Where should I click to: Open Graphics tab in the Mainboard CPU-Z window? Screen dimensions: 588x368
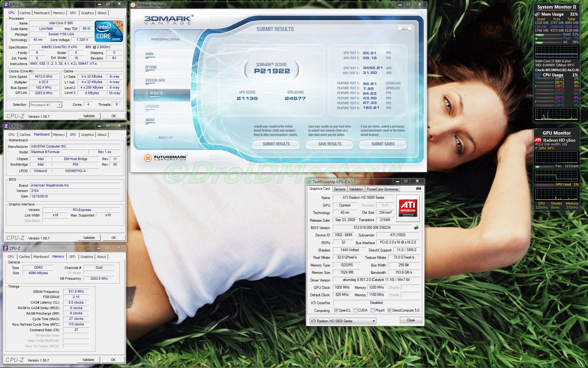pyautogui.click(x=88, y=135)
